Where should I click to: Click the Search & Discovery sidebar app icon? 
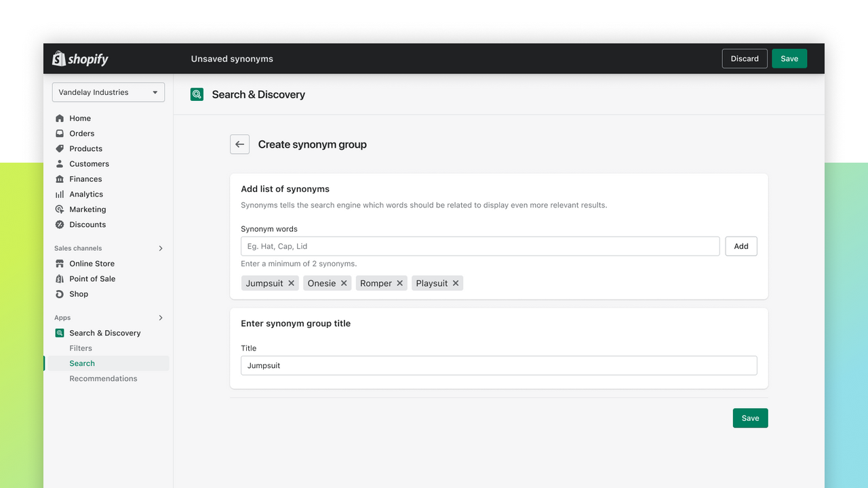click(x=60, y=333)
